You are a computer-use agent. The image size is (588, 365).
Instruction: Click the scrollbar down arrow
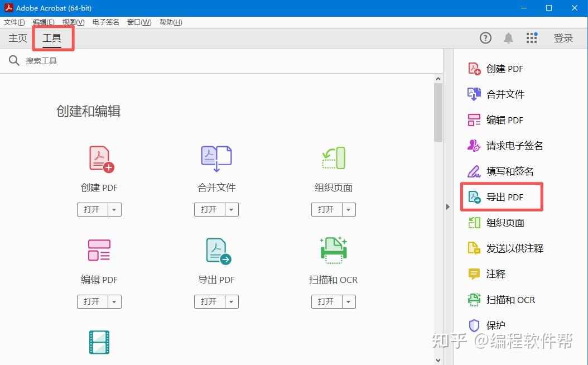[x=438, y=361]
